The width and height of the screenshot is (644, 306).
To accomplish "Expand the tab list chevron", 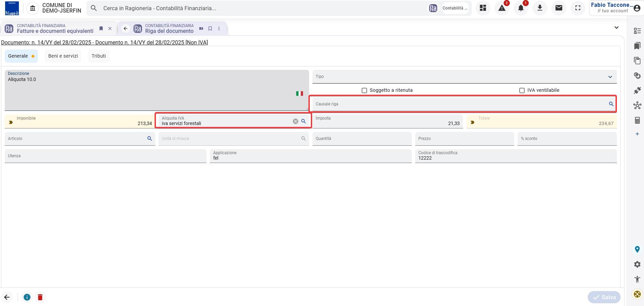I will point(617,27).
